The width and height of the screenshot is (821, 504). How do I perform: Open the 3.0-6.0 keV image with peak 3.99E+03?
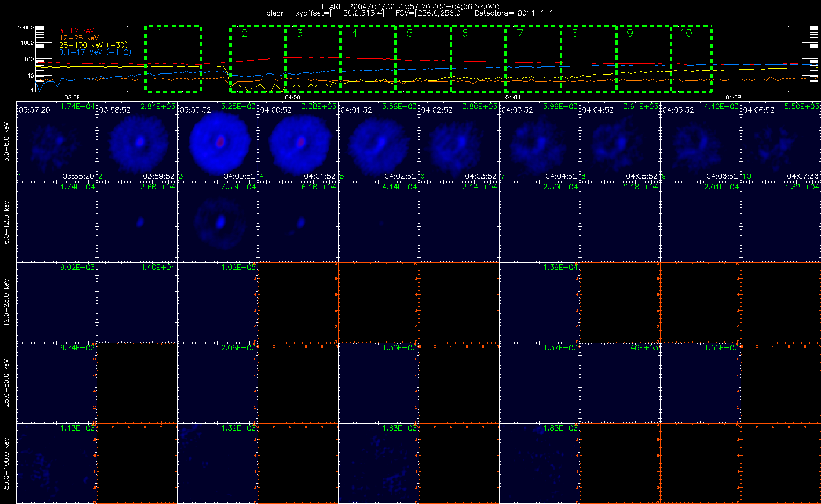point(539,141)
